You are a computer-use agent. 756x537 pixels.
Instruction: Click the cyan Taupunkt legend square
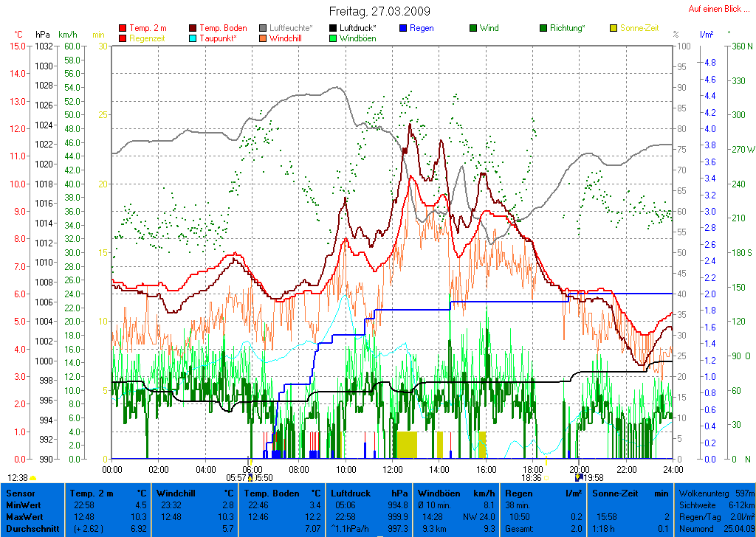(193, 38)
